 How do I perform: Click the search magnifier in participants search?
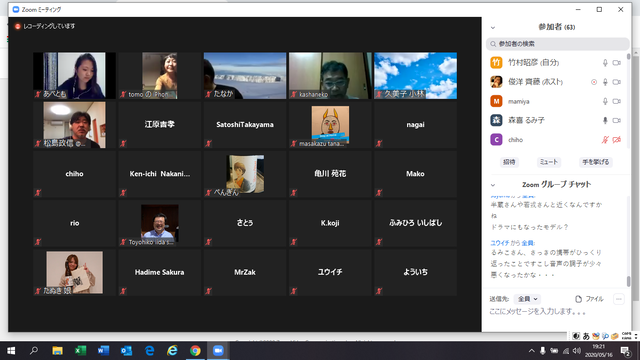[493, 44]
